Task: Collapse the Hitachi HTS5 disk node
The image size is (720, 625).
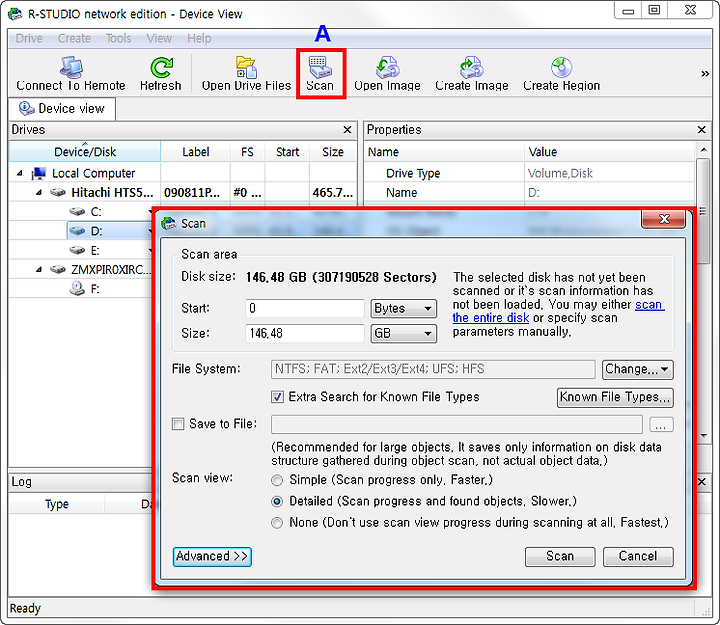Action: point(39,192)
